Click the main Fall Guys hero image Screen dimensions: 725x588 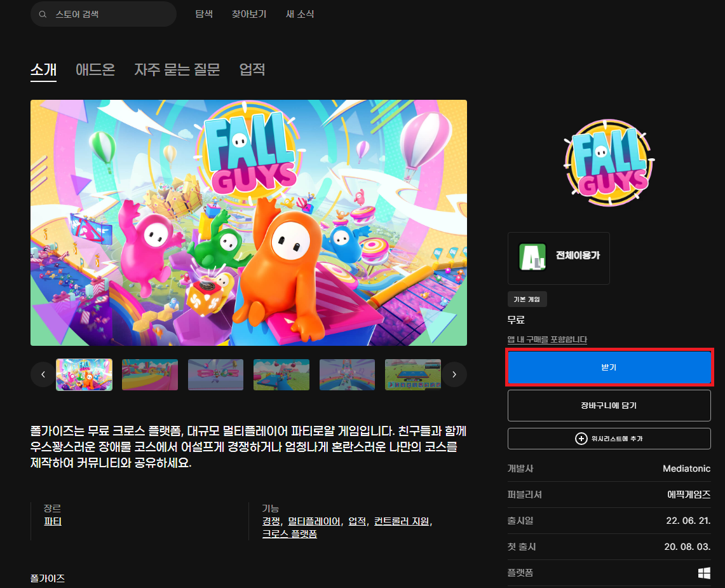[x=248, y=222]
